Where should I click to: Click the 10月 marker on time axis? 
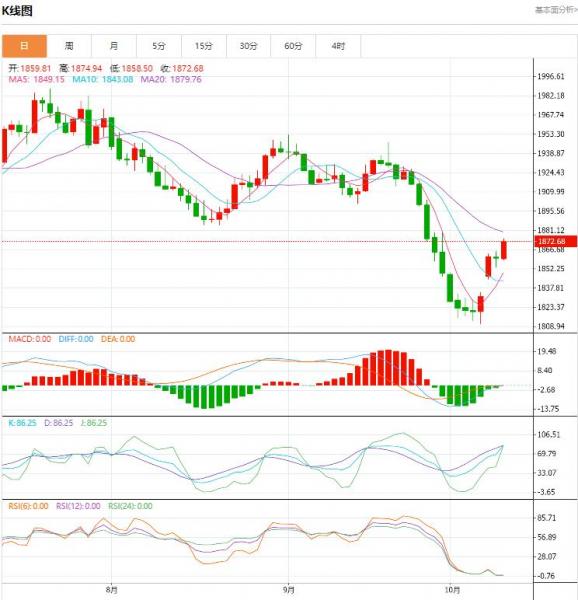[452, 590]
